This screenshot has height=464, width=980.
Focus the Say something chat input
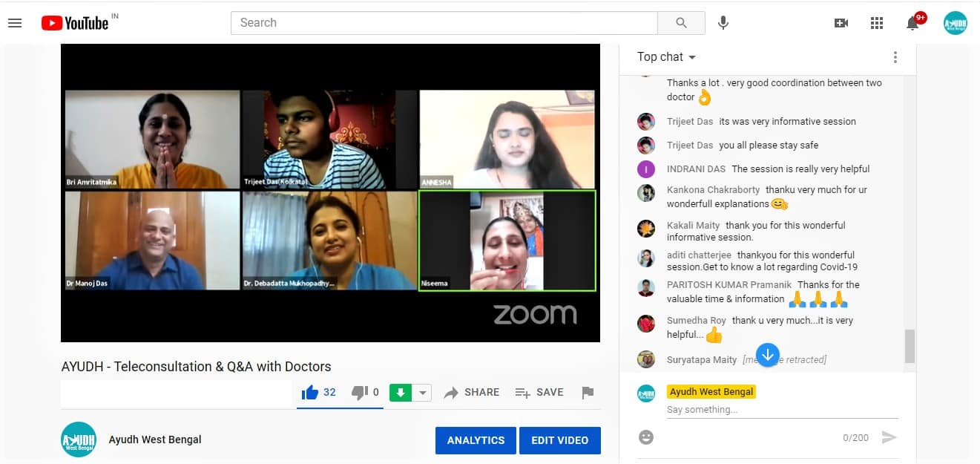click(782, 410)
